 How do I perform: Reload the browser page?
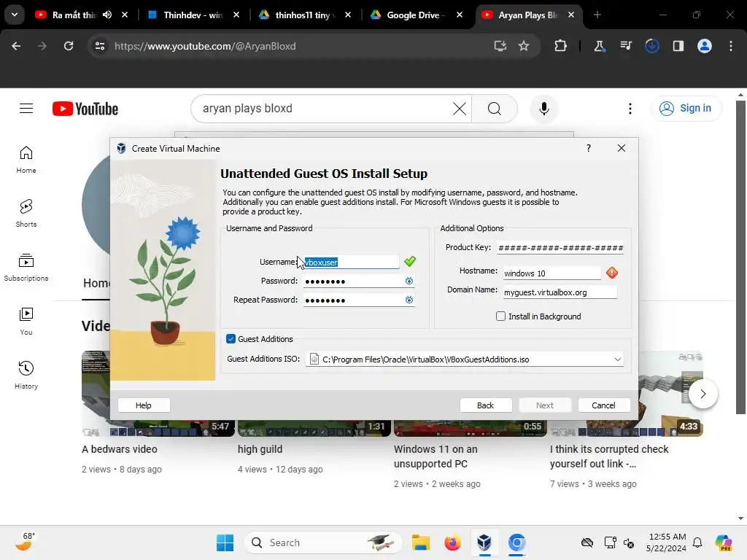(x=69, y=46)
